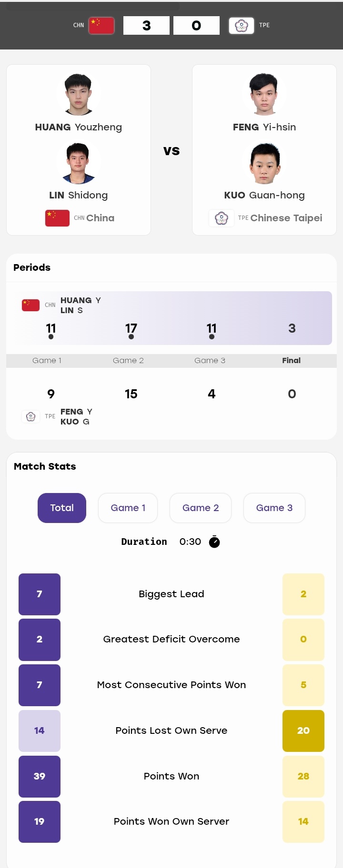Screen dimensions: 343x868
Task: Switch to Game 2 stats tab
Action: pyautogui.click(x=201, y=508)
